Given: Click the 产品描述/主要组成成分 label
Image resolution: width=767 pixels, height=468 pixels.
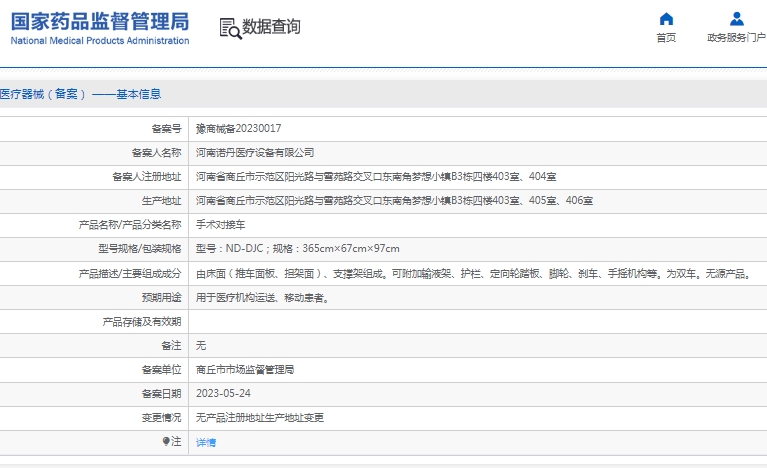Looking at the screenshot, I should tap(130, 273).
